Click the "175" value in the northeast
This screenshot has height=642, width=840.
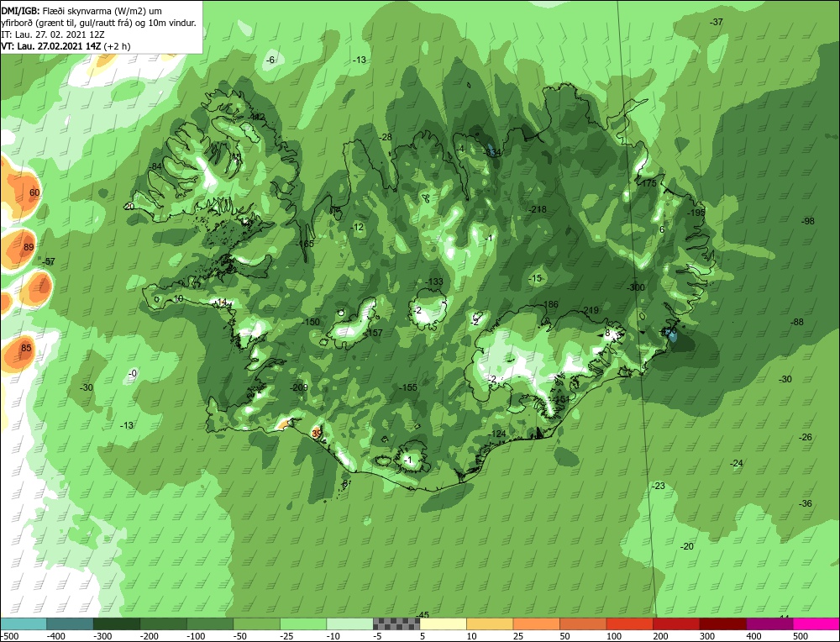tap(648, 183)
